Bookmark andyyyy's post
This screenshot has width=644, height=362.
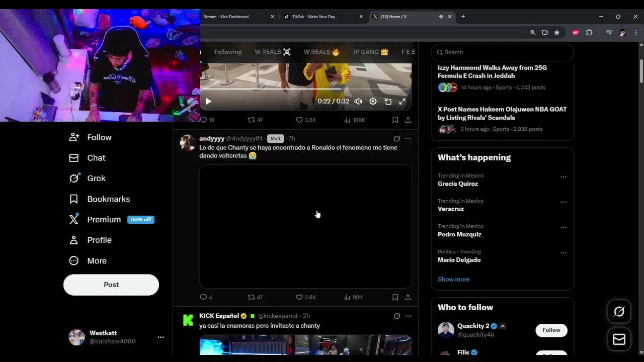395,297
